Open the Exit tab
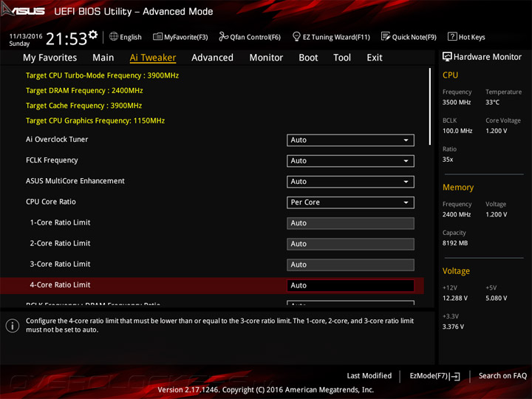The image size is (532, 399). [x=375, y=58]
